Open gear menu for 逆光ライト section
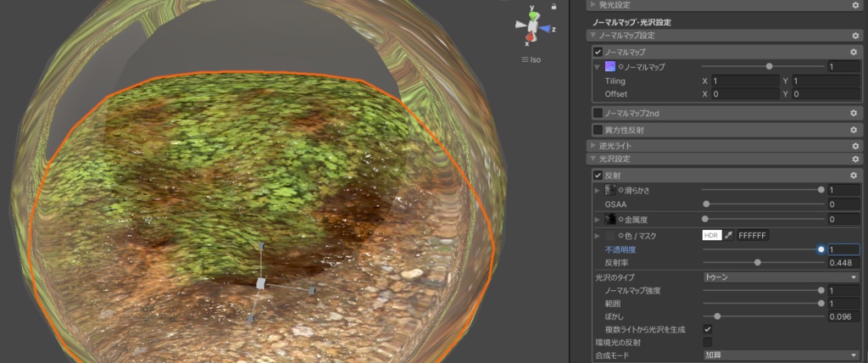The width and height of the screenshot is (868, 363). tap(854, 146)
